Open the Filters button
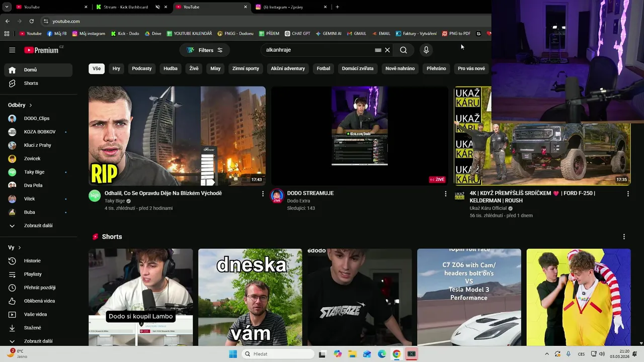 click(205, 50)
